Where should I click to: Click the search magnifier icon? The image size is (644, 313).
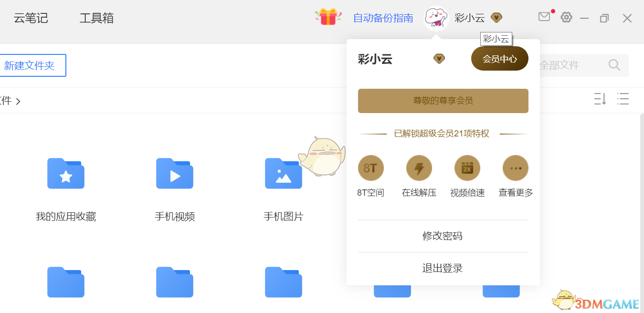click(614, 65)
